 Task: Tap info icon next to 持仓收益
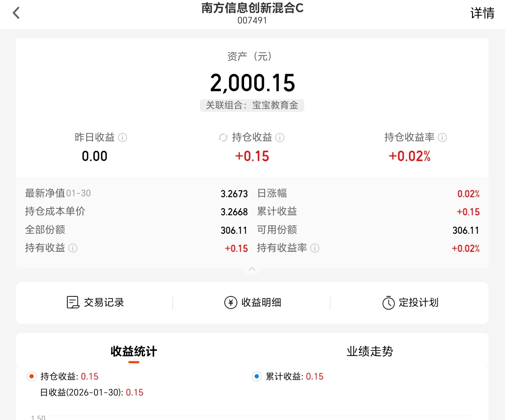click(x=280, y=137)
